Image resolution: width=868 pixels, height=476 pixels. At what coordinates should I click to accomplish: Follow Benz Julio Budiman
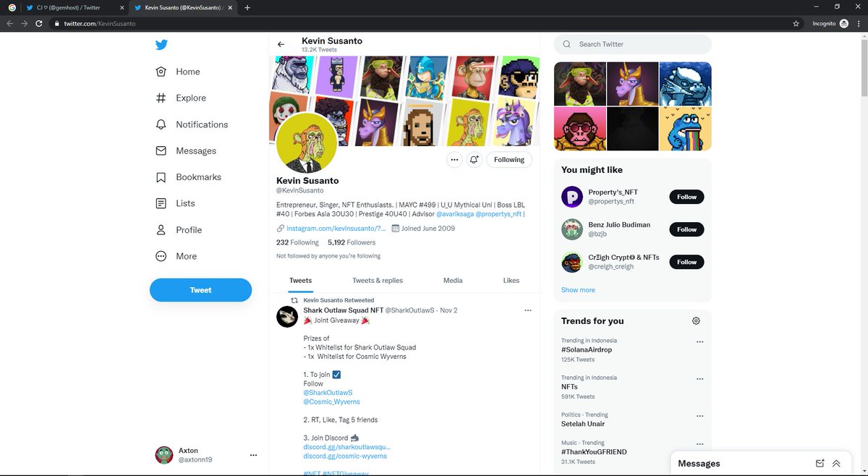click(x=686, y=229)
